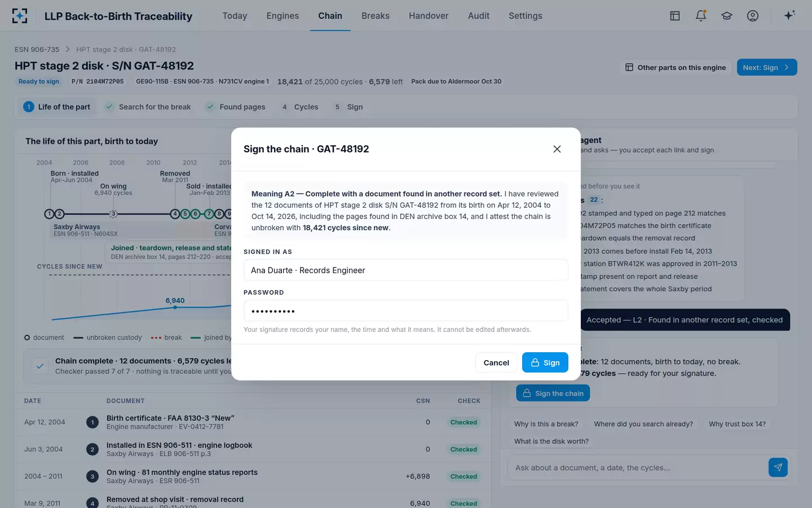Click the Accepted L2 status banner
812x508 pixels.
(685, 319)
